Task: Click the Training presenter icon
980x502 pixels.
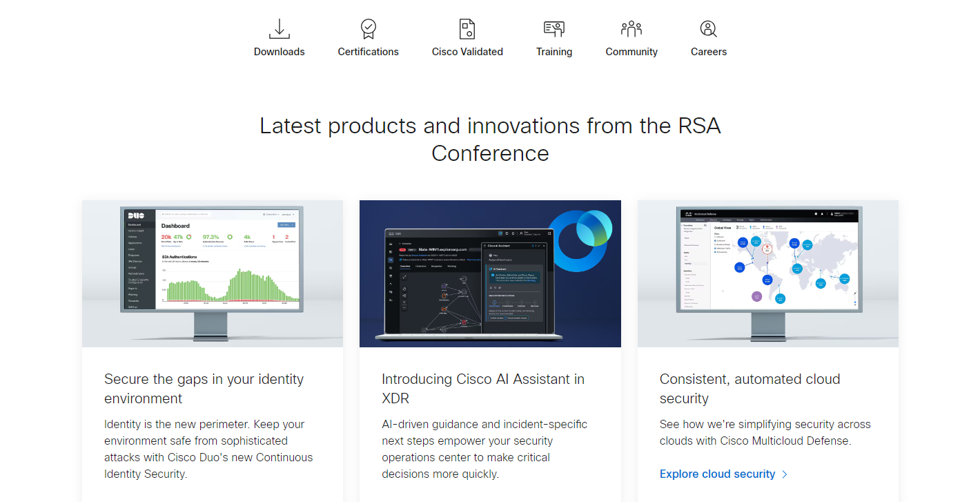Action: pyautogui.click(x=554, y=29)
